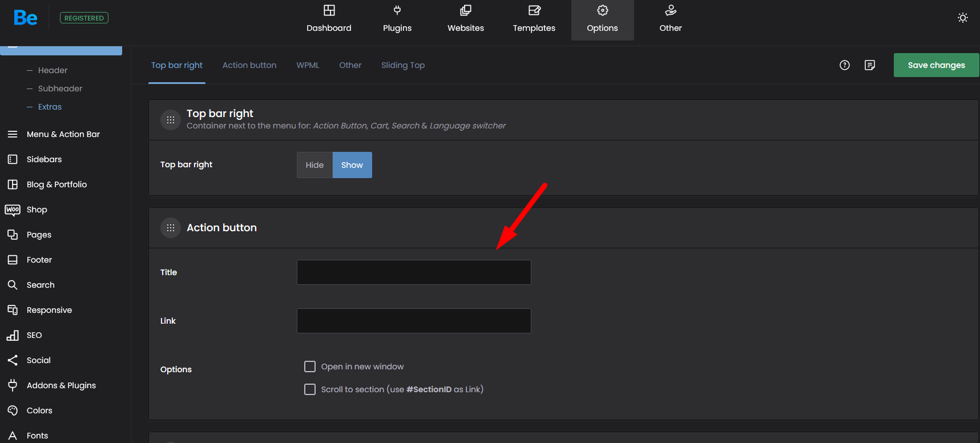980x443 pixels.
Task: Click the SEO bar chart icon
Action: click(13, 335)
